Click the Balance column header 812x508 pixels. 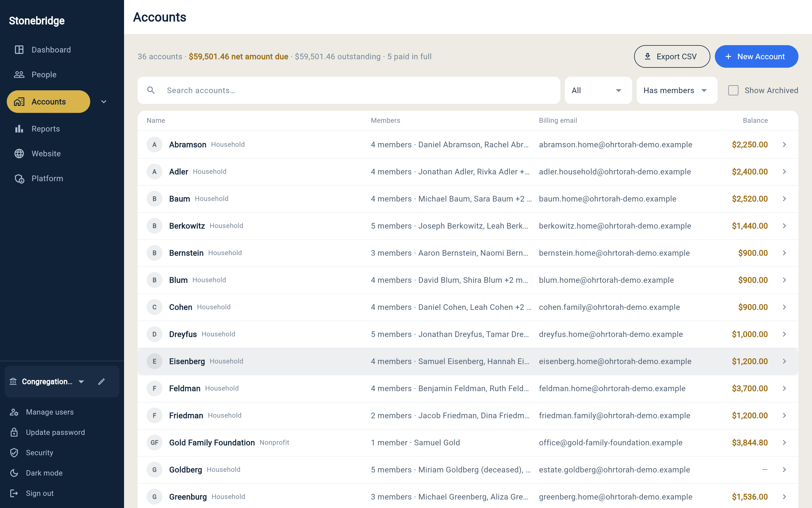point(755,120)
